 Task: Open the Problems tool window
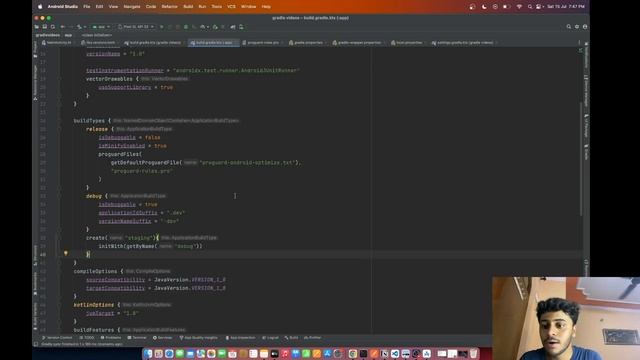111,338
